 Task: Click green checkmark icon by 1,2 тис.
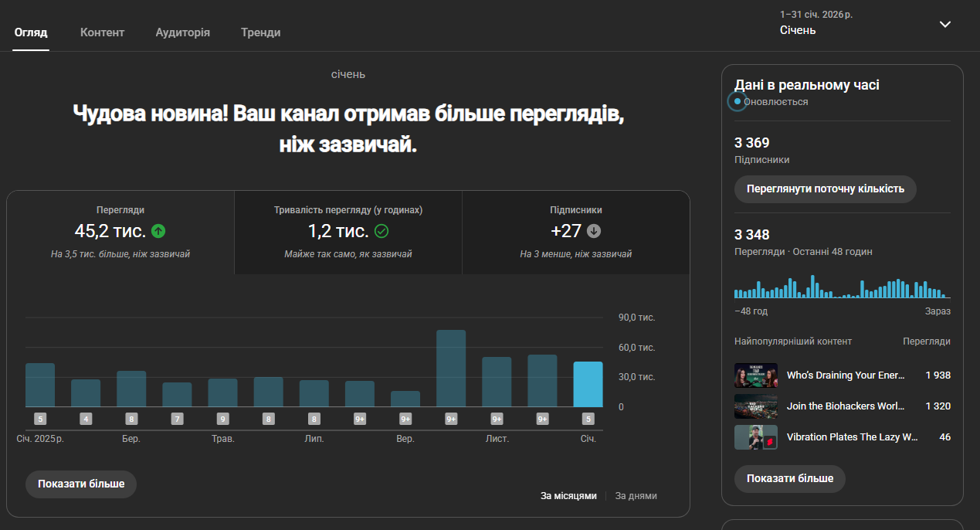(381, 230)
